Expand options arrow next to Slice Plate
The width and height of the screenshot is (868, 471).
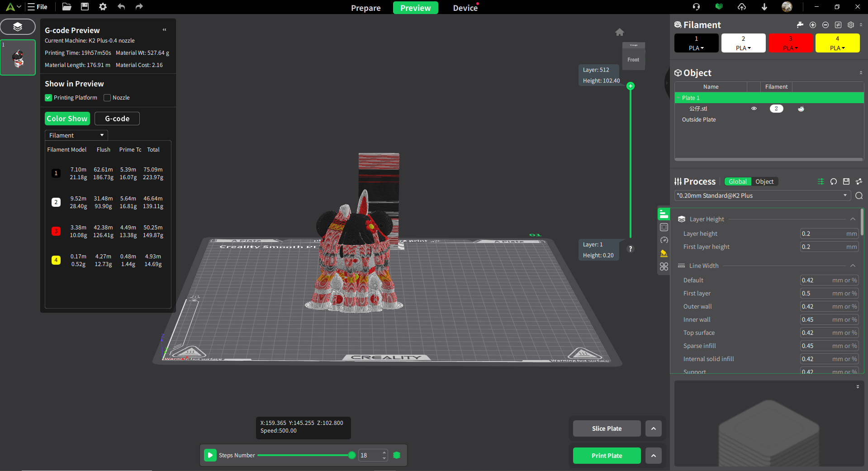(x=654, y=428)
